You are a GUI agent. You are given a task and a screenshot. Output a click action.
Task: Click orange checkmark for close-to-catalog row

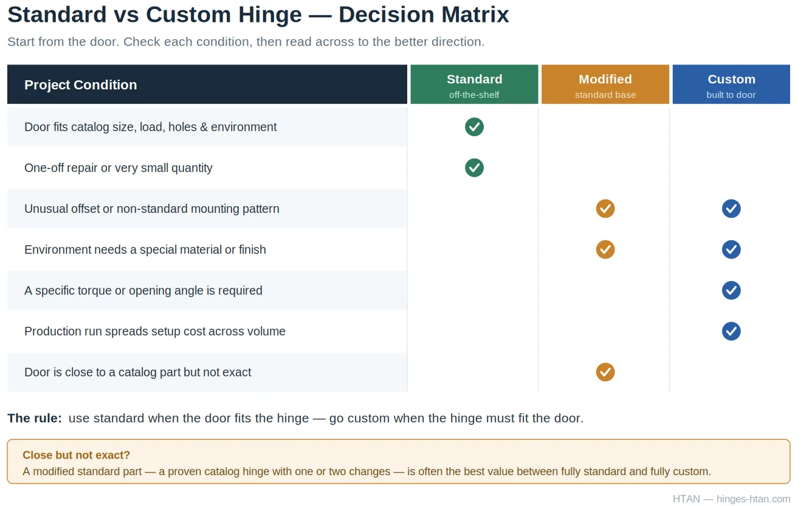605,372
